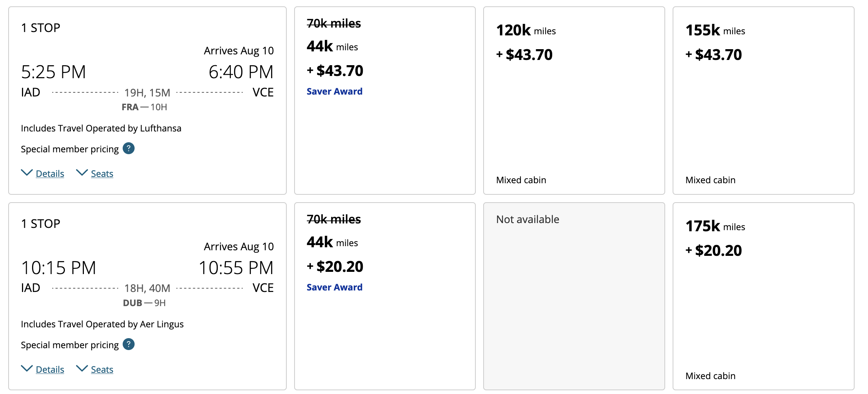Click Saver Award link on the $20.20 fare

[x=334, y=287]
